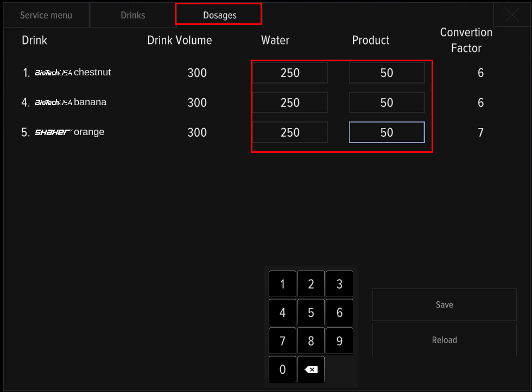Open the Drinks tab
This screenshot has width=532, height=392.
click(x=133, y=15)
